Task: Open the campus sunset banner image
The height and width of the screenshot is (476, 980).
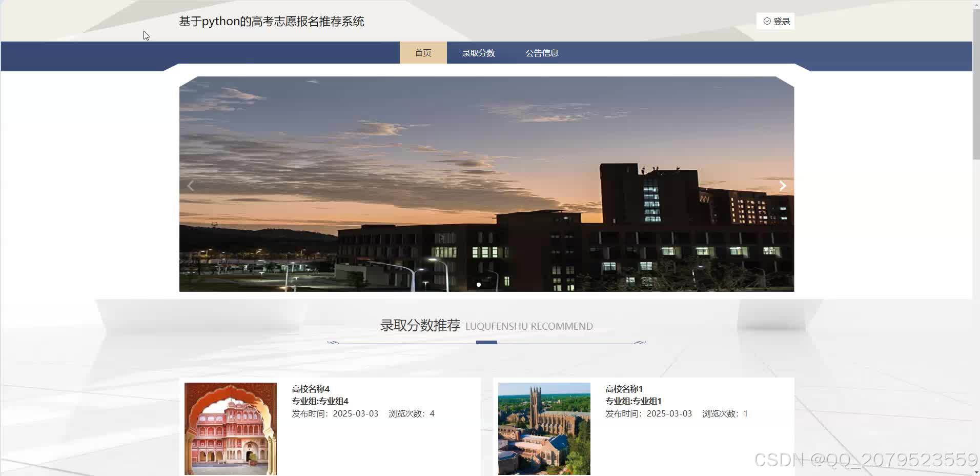Action: point(486,184)
